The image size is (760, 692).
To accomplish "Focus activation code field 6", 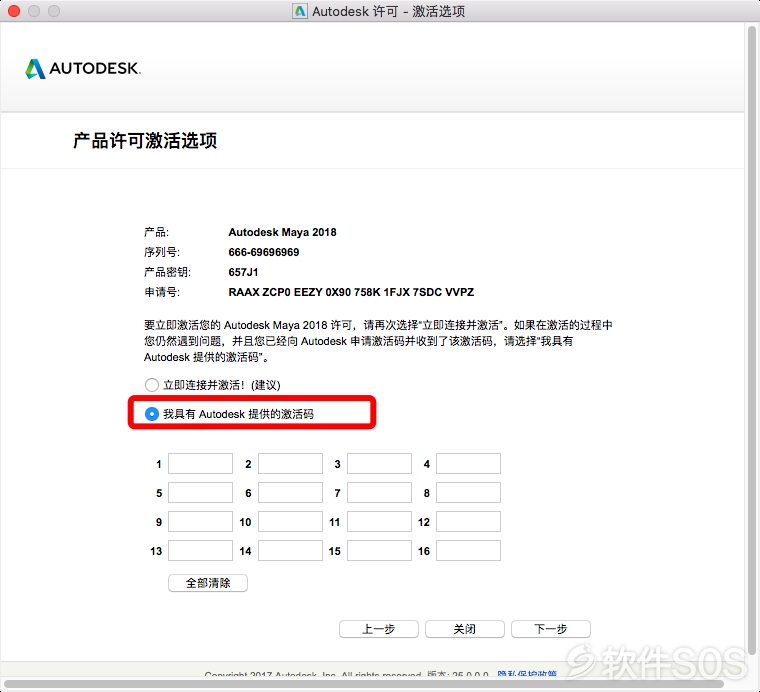I will coord(290,493).
